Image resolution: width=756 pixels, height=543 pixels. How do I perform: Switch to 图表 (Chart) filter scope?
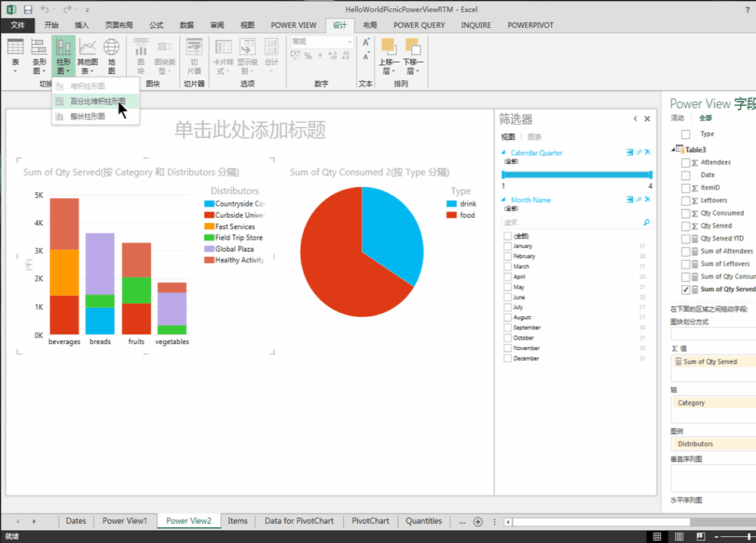coord(534,137)
